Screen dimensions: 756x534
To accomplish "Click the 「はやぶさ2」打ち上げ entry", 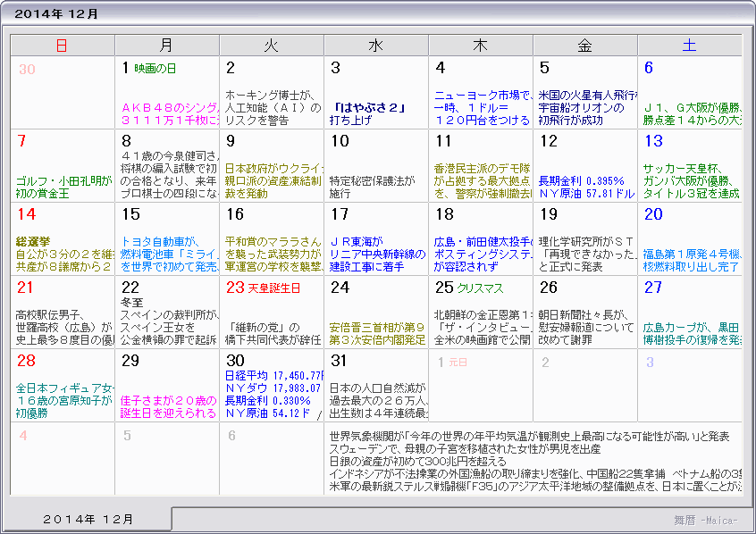I will click(367, 113).
